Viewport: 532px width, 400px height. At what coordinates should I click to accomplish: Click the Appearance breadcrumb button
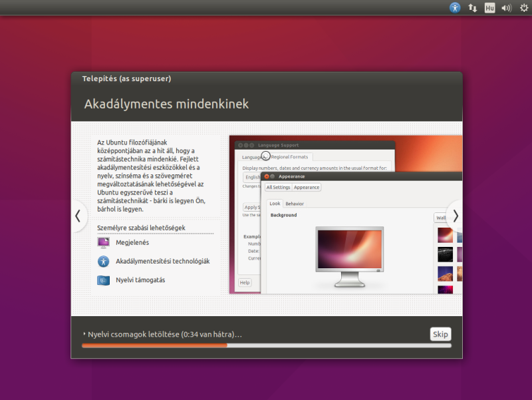pyautogui.click(x=307, y=187)
